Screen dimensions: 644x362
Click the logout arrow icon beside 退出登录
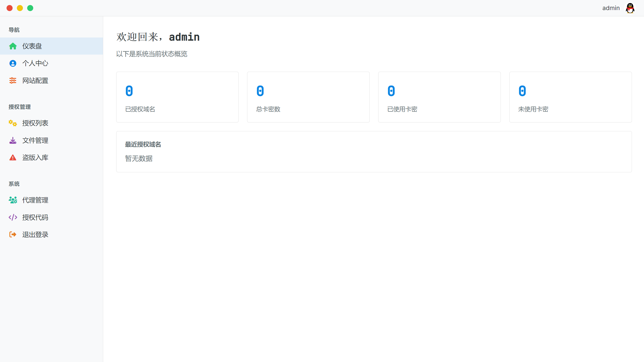pos(13,234)
